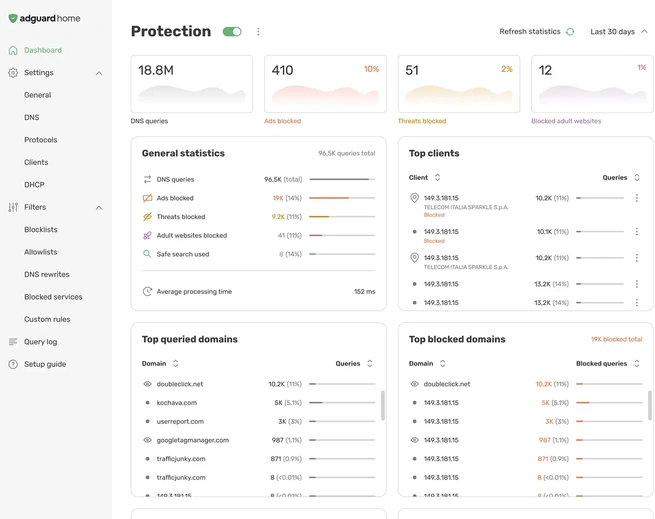Image resolution: width=655 pixels, height=519 pixels.
Task: Open the 18.8M DNS queries card
Action: [192, 84]
